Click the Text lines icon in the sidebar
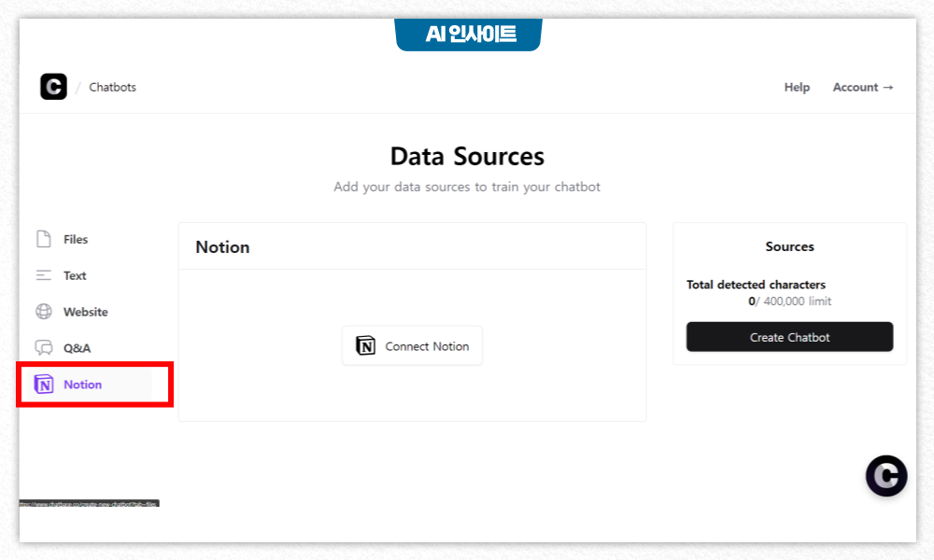 click(44, 275)
